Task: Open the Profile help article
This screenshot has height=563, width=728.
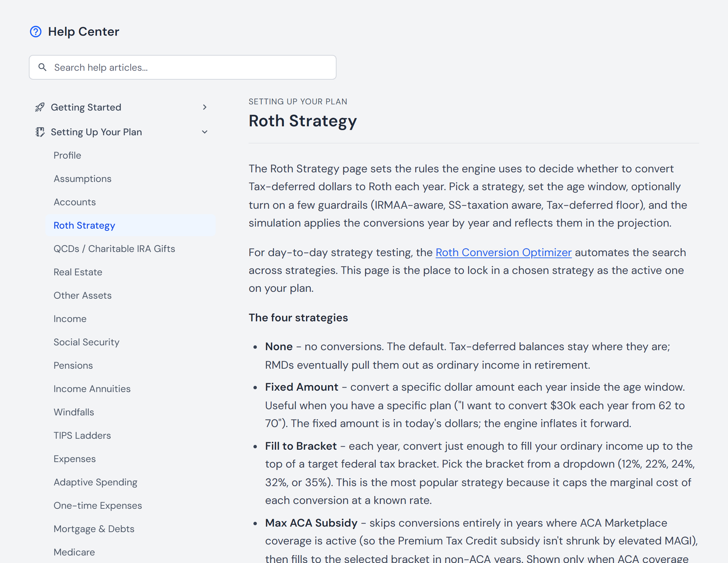Action: point(67,155)
